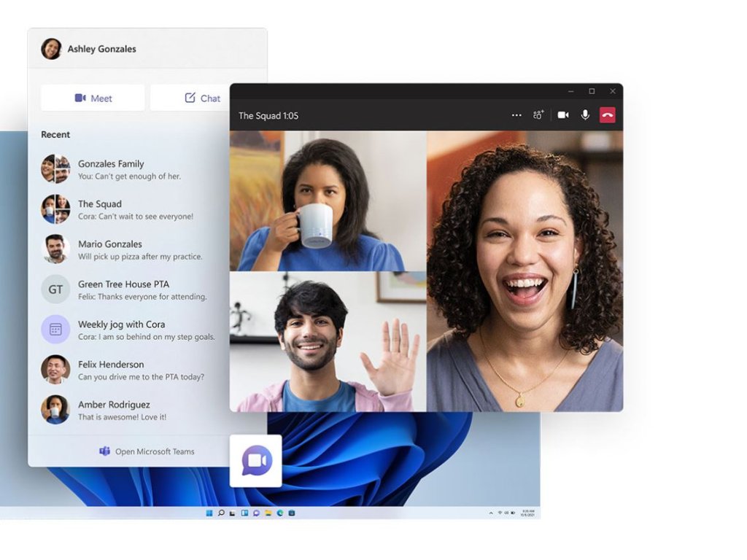Expand the system tray hidden icons chevron
The width and height of the screenshot is (747, 560).
(x=490, y=513)
